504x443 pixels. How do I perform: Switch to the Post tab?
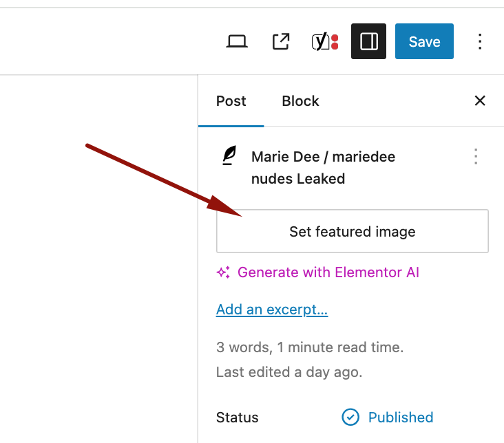231,101
